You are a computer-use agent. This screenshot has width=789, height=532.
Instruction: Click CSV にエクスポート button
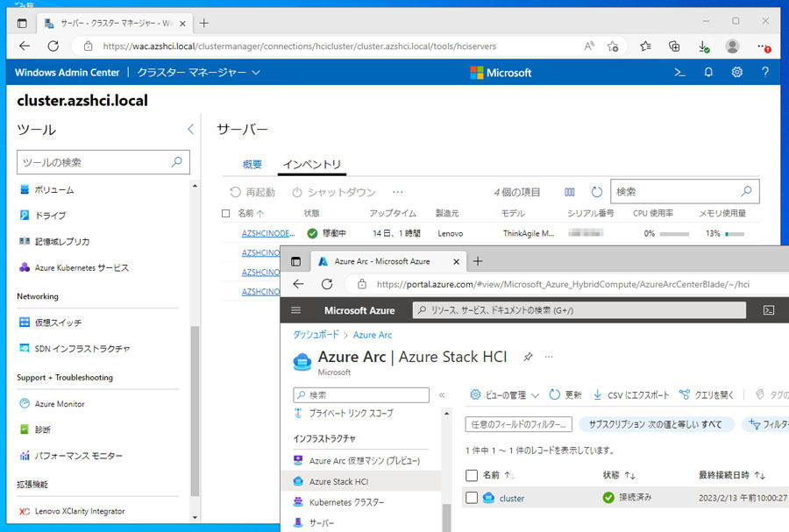(631, 394)
